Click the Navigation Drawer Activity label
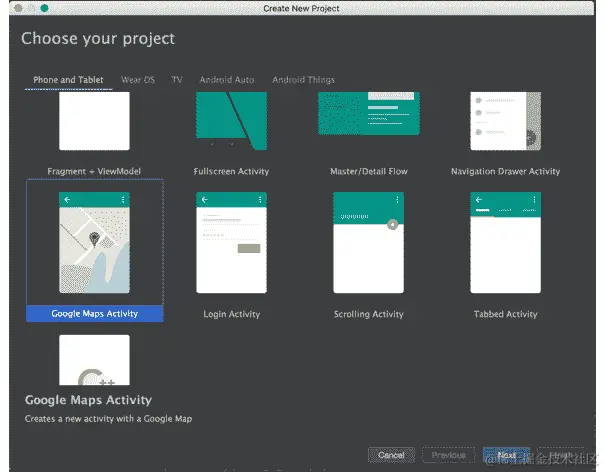Screen dimensions: 604x472 click(x=505, y=171)
